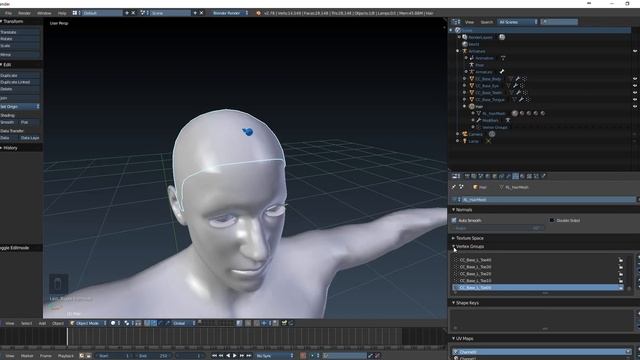640x360 pixels.
Task: Click the Object Data properties tab icon
Action: tap(516, 176)
